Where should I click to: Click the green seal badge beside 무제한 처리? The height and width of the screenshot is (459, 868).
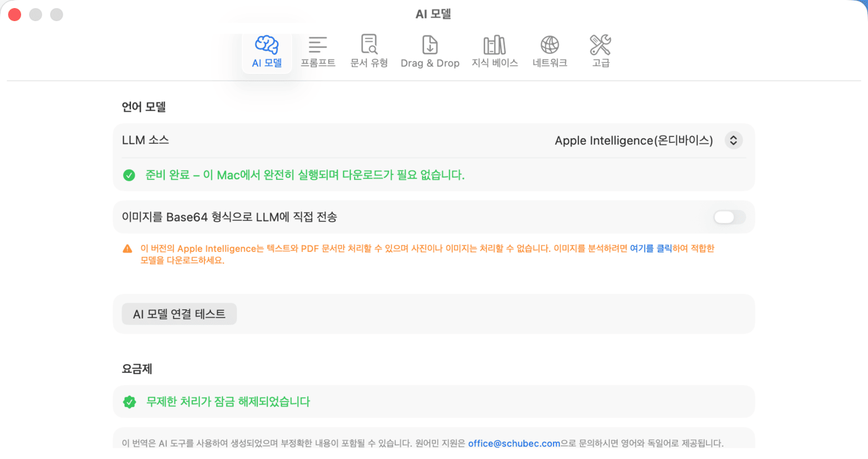[x=129, y=402]
